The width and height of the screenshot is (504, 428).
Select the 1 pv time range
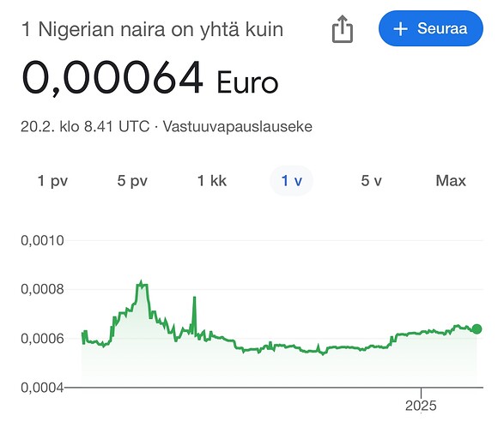[x=52, y=181]
